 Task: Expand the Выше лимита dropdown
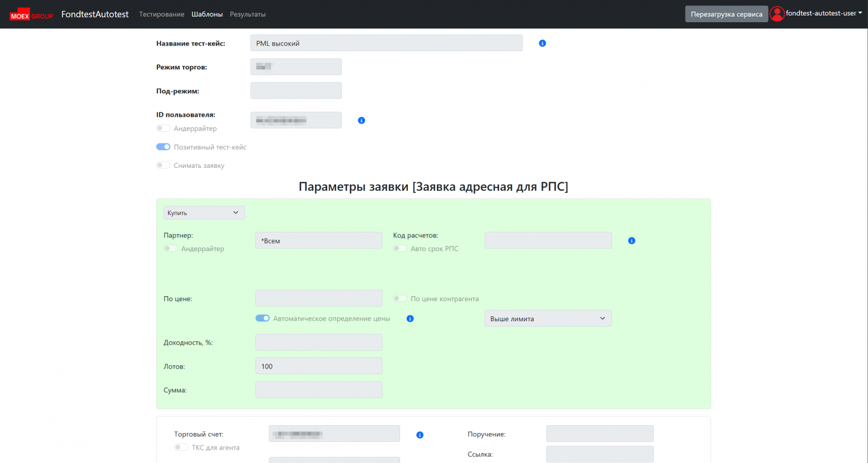[548, 318]
